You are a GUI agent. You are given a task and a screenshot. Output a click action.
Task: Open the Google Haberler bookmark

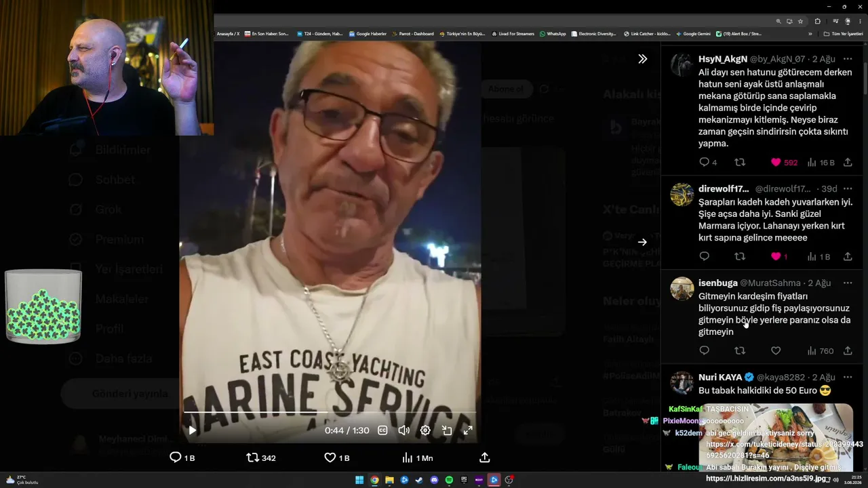(x=368, y=34)
